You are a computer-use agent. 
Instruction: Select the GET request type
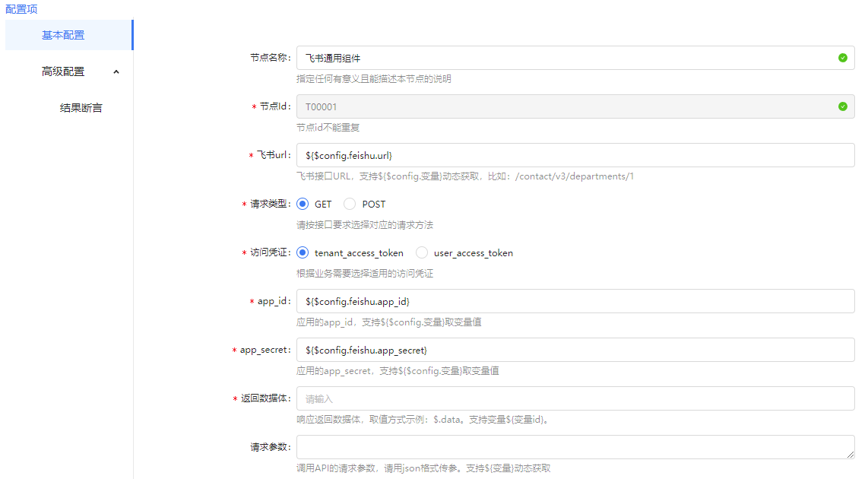[303, 204]
